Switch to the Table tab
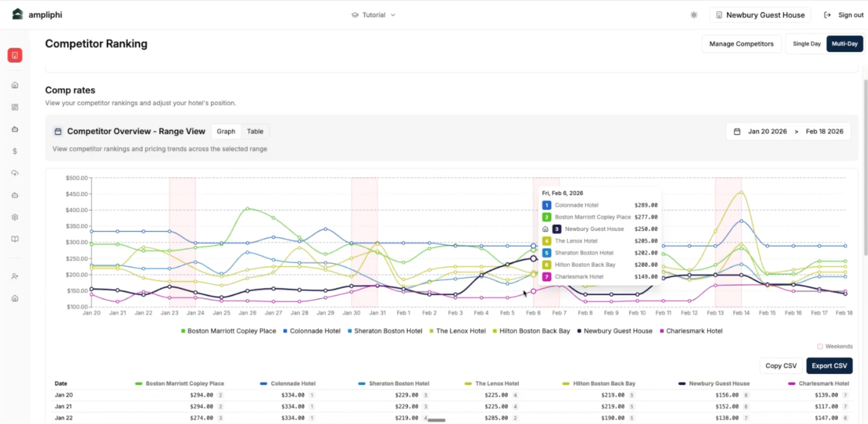The width and height of the screenshot is (868, 424). tap(255, 131)
